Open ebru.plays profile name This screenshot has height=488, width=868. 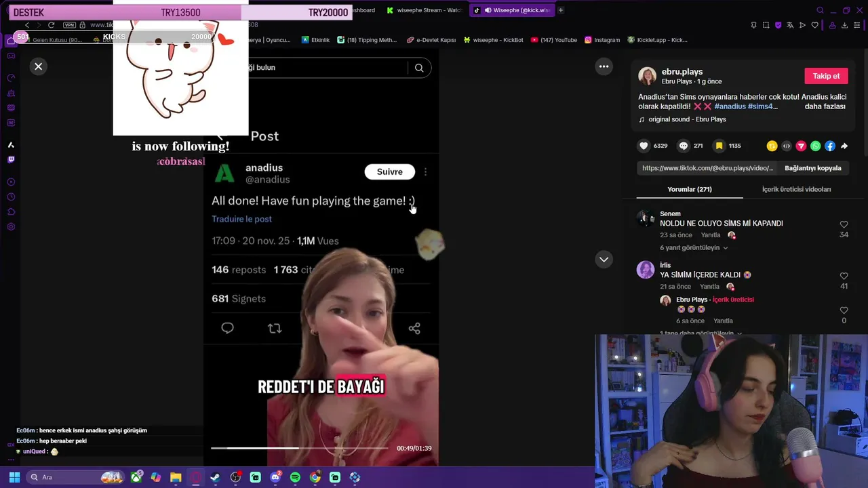click(682, 72)
